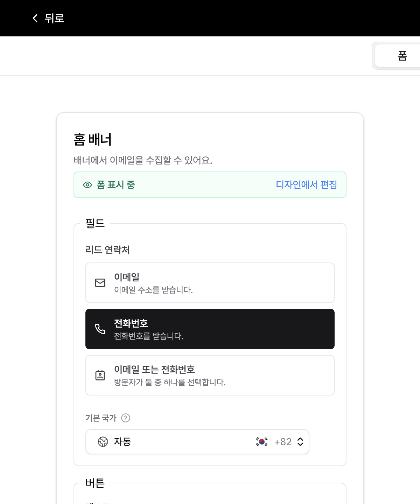Click the envelope icon for 이메일 option
This screenshot has height=504, width=420.
pos(100,283)
